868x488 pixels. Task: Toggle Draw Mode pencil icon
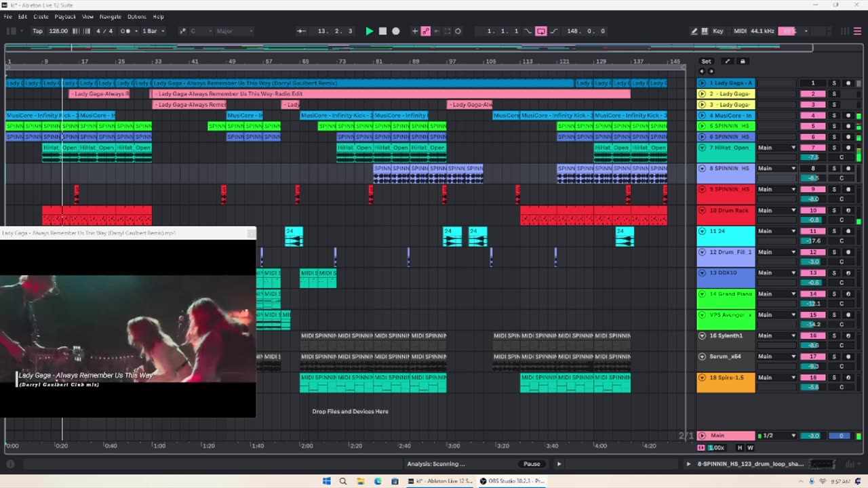point(694,31)
